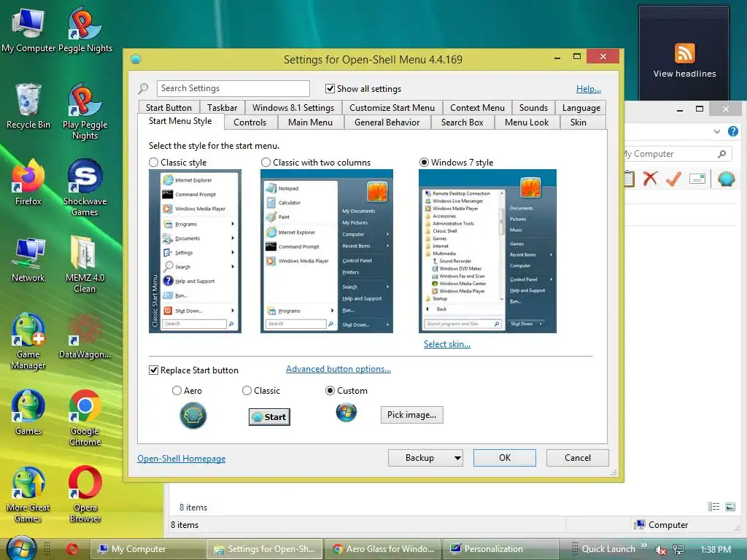747x560 pixels.
Task: Click the Aero shell start button image
Action: point(193,415)
